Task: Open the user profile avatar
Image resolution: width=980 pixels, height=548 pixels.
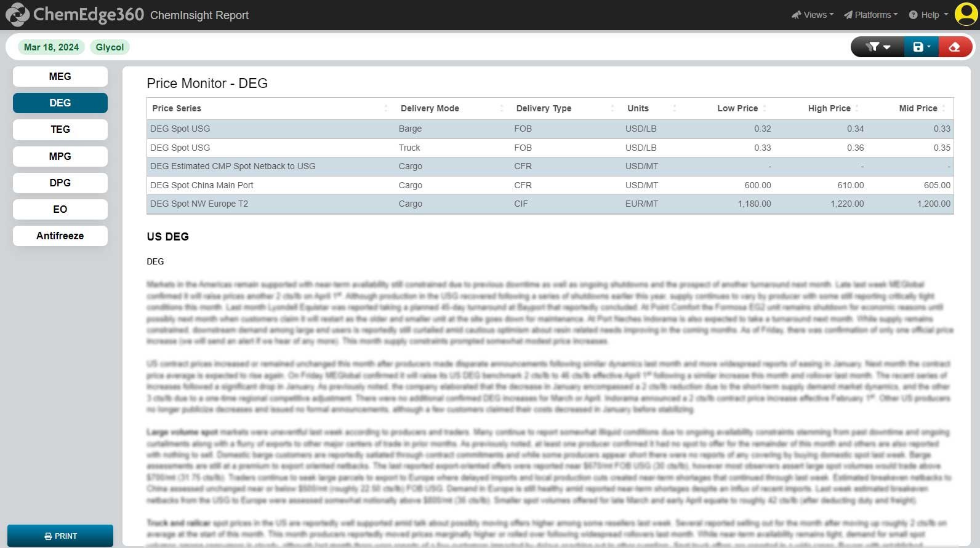Action: [x=966, y=14]
